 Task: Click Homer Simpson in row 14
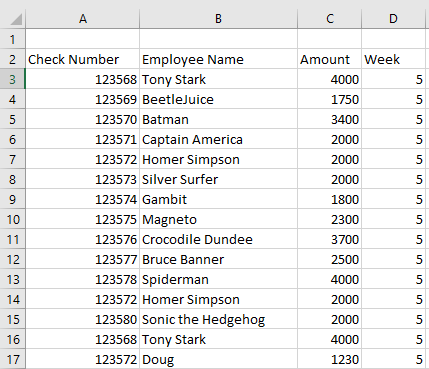(218, 299)
